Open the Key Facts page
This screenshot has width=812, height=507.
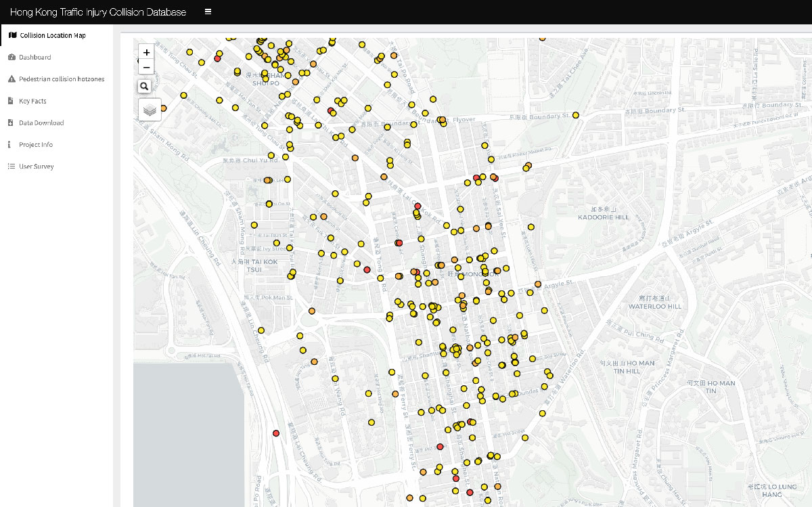(56, 101)
